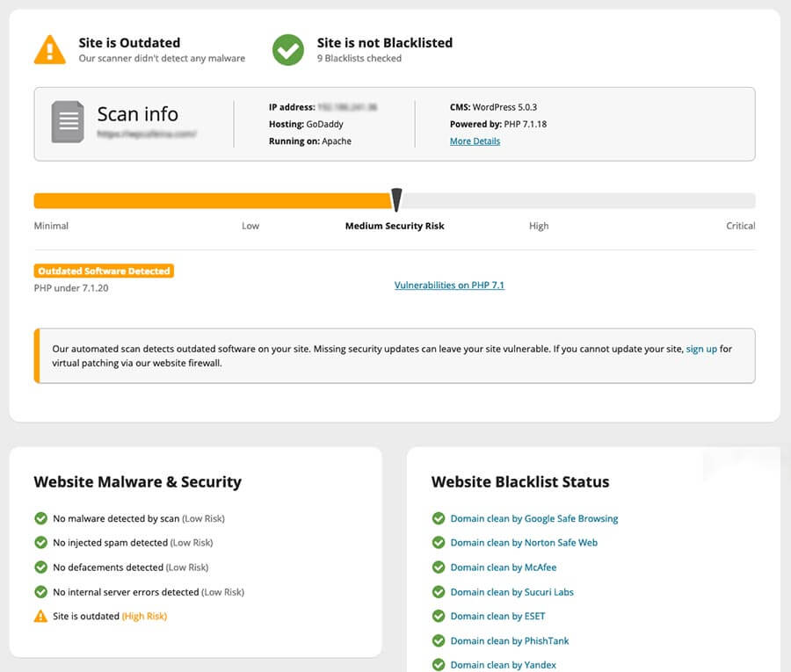
Task: Click green check icon for No malware detected
Action: coord(40,518)
